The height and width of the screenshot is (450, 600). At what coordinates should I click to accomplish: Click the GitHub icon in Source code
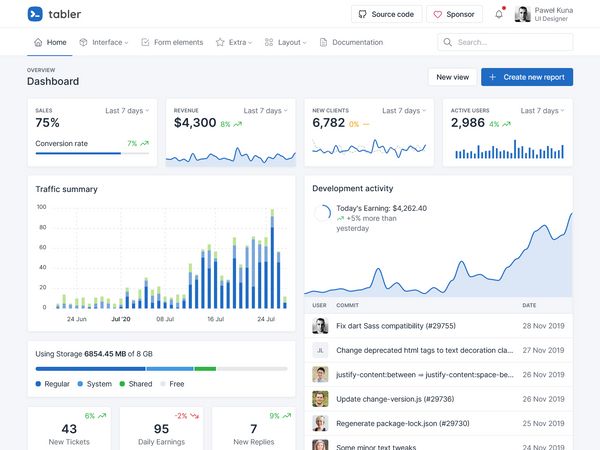pos(362,15)
